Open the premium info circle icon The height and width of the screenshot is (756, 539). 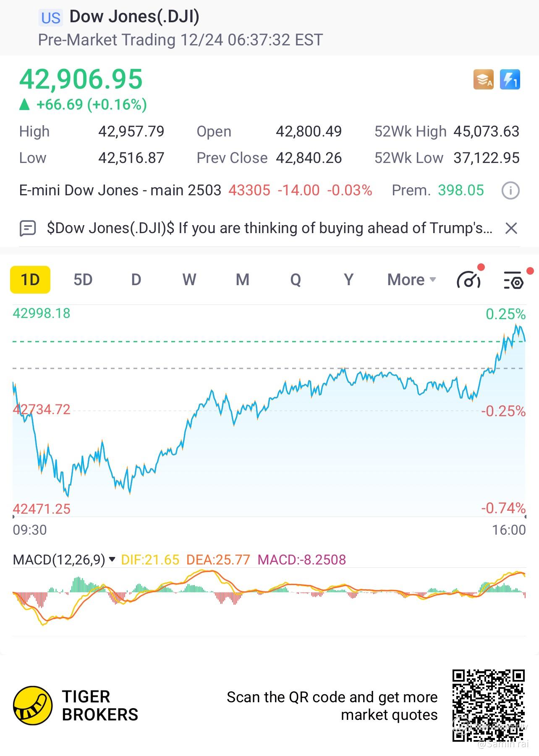(x=510, y=191)
